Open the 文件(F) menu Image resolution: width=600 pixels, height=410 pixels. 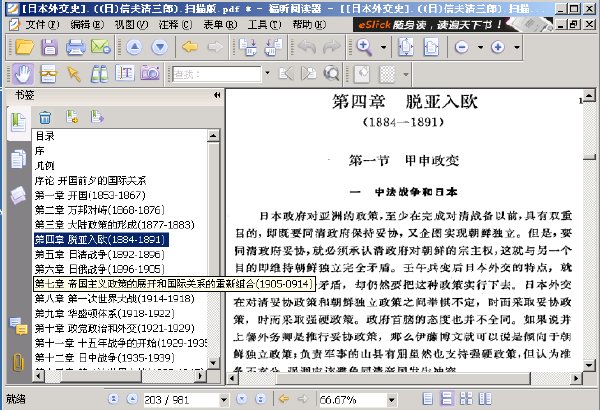(x=42, y=25)
